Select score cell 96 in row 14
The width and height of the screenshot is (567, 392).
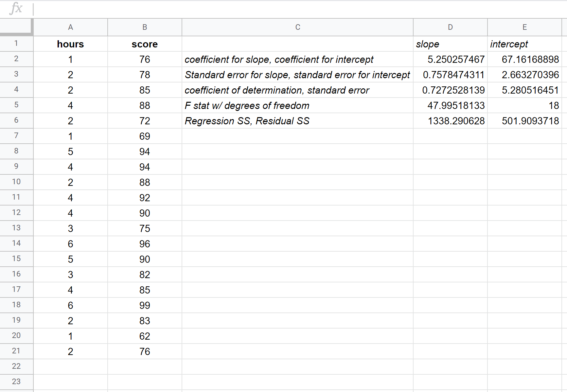[x=145, y=244]
